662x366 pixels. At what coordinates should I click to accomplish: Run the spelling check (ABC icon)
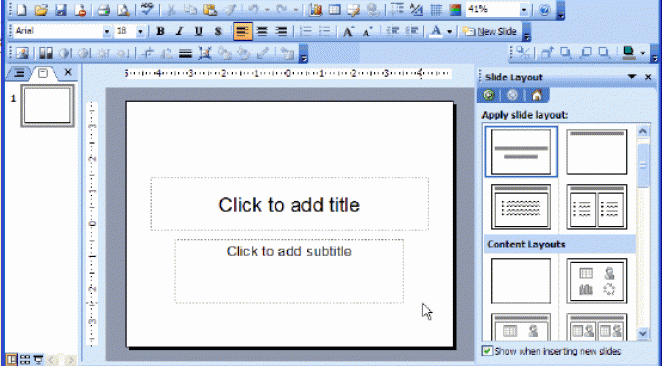[x=147, y=9]
